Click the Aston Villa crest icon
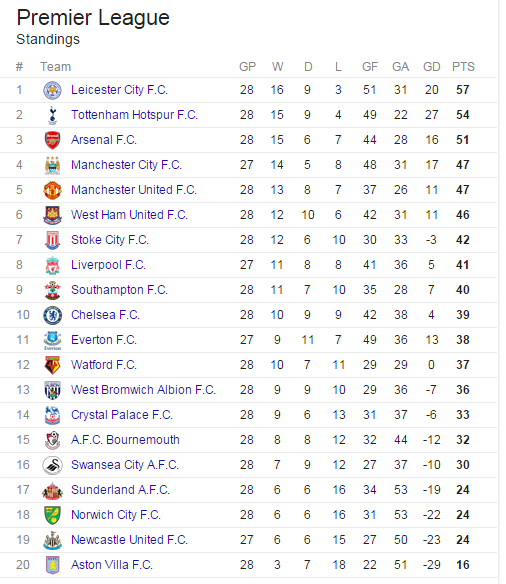Image resolution: width=506 pixels, height=584 pixels. pos(52,565)
